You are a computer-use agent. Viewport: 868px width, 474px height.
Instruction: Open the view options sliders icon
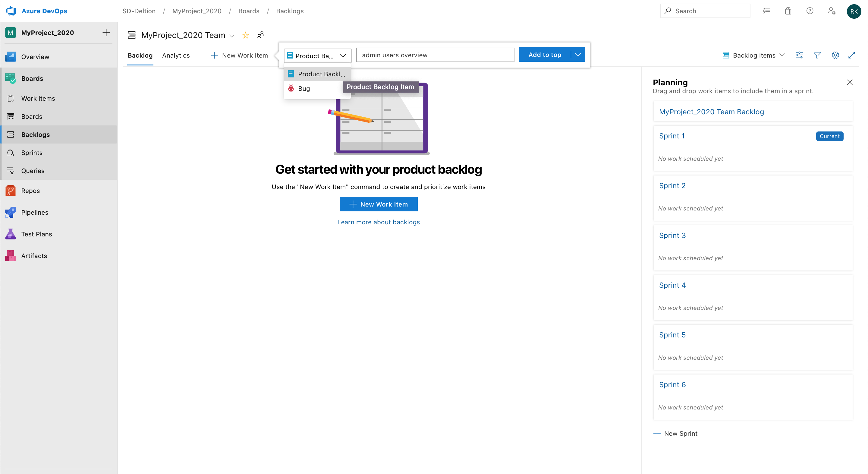point(799,55)
